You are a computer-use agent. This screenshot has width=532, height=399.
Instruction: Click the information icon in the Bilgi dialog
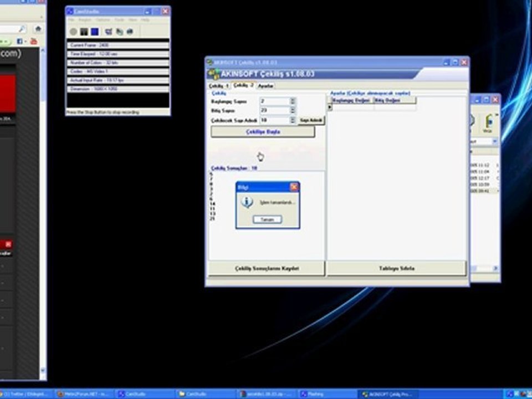[x=247, y=203]
